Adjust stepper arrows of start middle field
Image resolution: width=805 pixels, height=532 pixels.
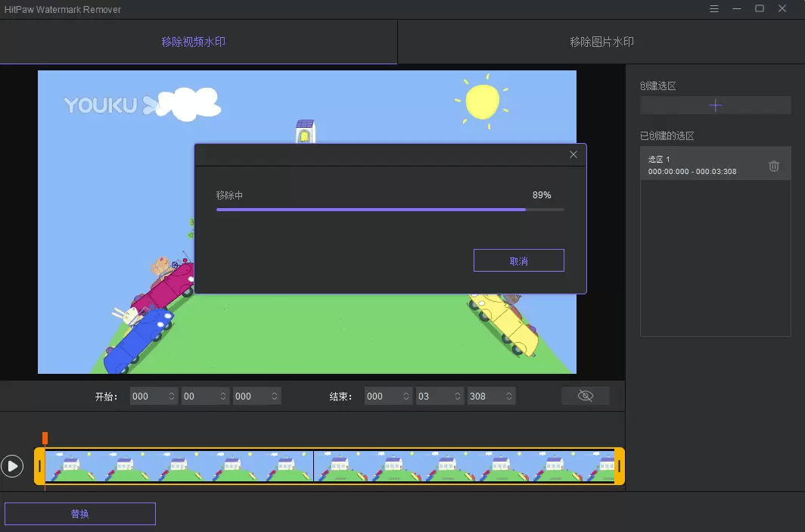tap(222, 396)
